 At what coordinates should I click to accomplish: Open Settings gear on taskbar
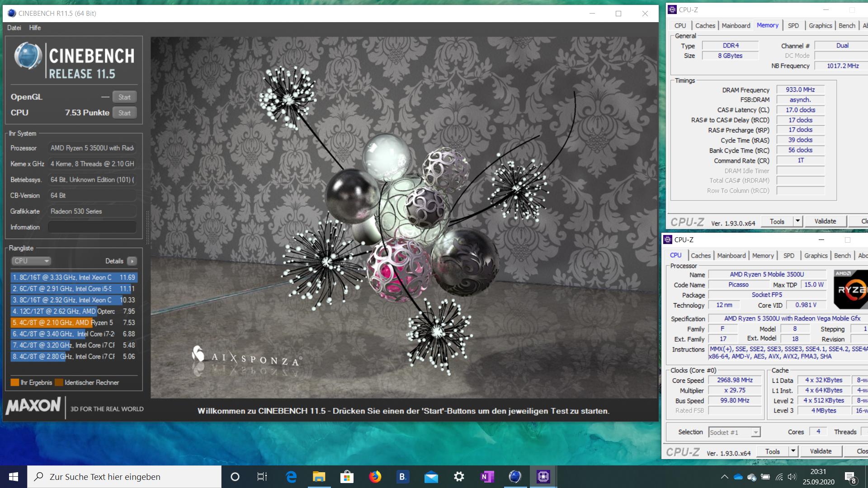[459, 477]
